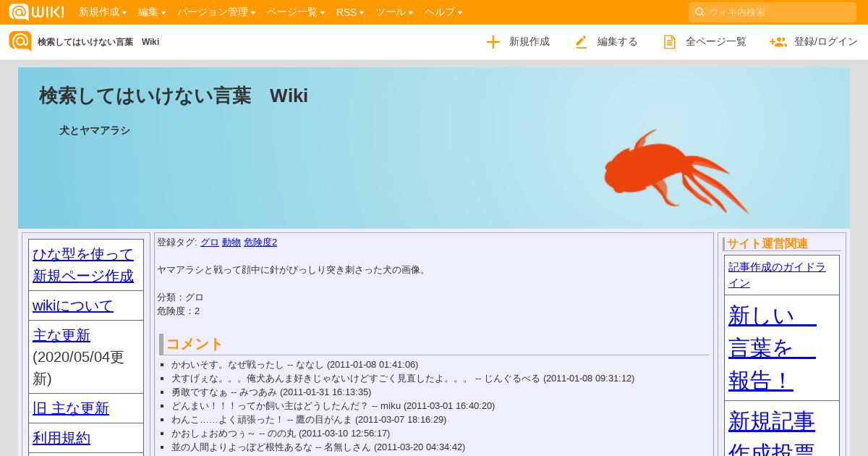The width and height of the screenshot is (868, 456).
Task: Click the comment by みつあみ
Action: (271, 392)
